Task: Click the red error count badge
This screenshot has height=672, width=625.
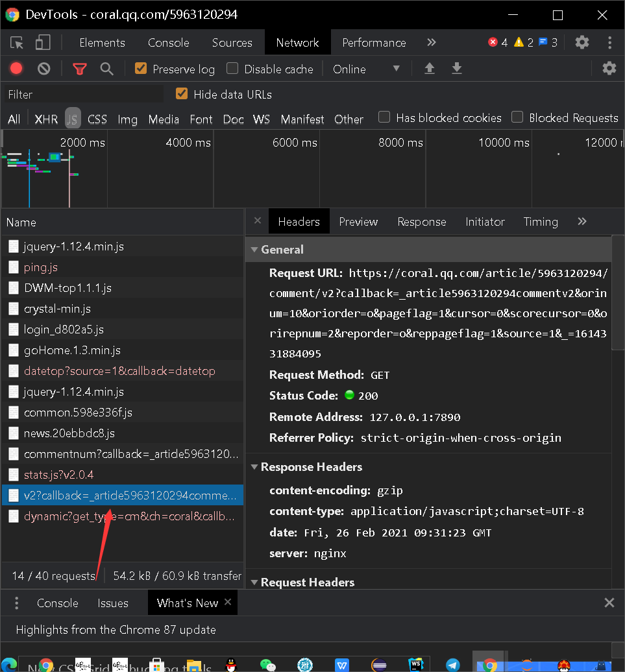Action: point(498,42)
